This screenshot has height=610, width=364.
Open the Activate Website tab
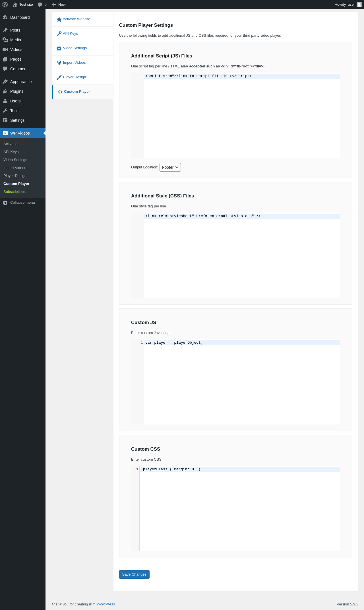[x=82, y=19]
